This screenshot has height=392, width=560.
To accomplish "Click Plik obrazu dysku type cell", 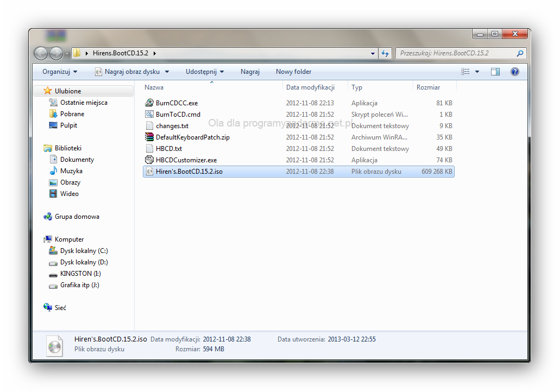I will tap(376, 172).
